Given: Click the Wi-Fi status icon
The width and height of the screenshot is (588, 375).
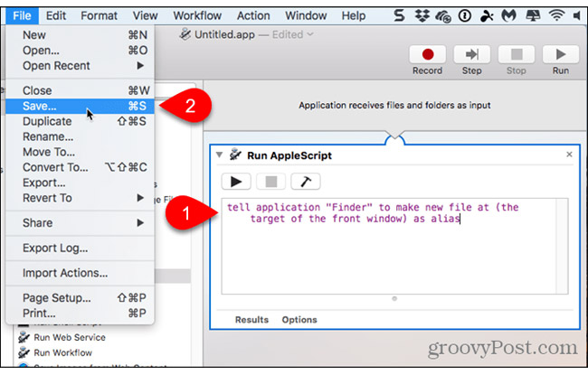Looking at the screenshot, I should (555, 15).
